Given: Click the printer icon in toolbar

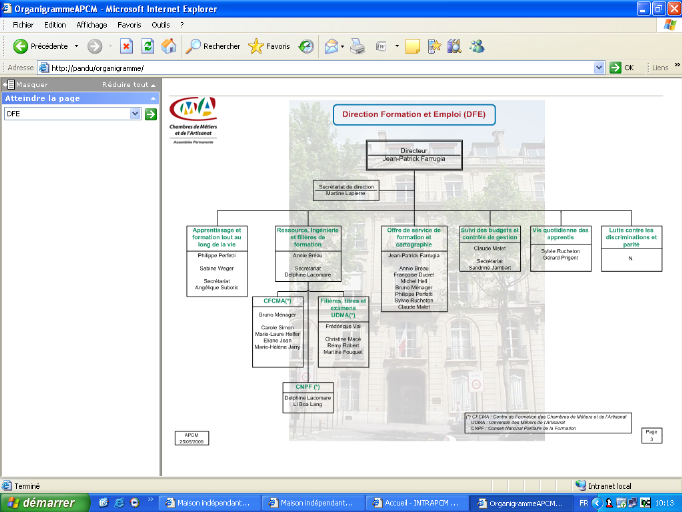Looking at the screenshot, I should tap(357, 46).
